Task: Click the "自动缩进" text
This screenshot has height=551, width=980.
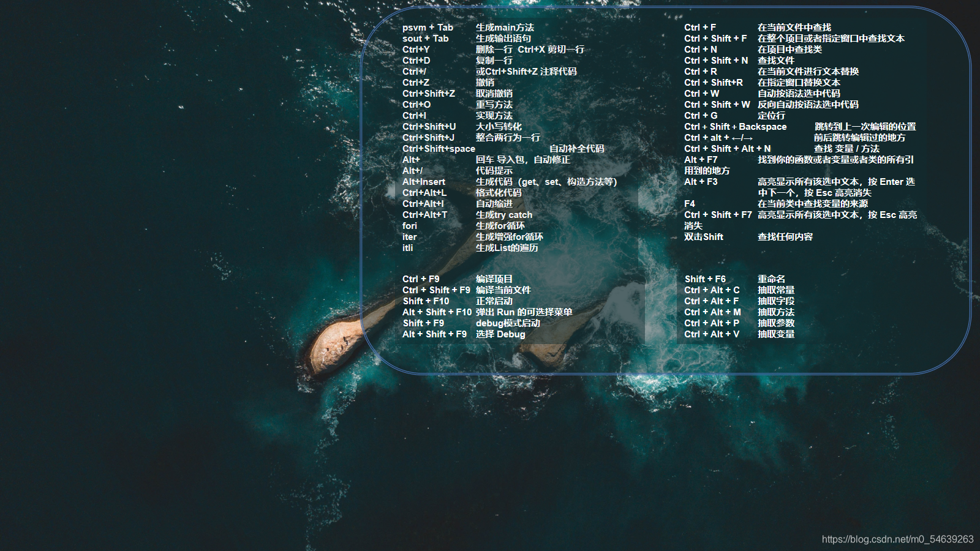Action: (494, 204)
